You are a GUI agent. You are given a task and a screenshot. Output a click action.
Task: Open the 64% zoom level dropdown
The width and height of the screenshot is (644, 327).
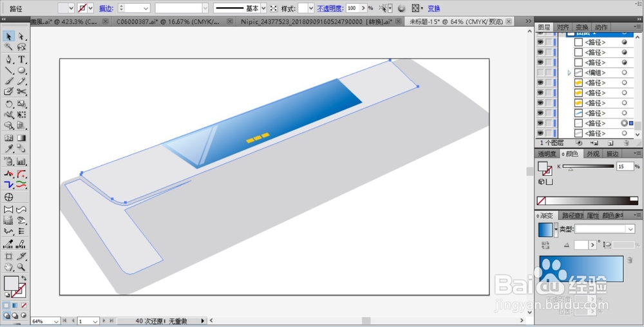click(x=56, y=321)
